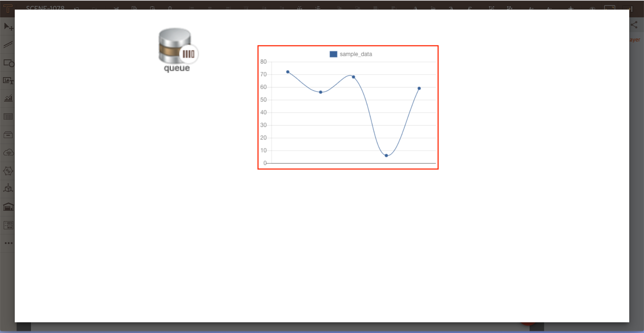Open the shapes tool group in sidebar

pyautogui.click(x=8, y=63)
